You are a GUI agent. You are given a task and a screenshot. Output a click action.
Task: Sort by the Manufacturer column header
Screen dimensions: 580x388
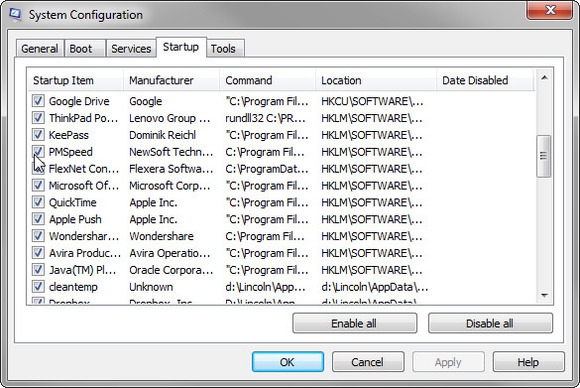pos(172,80)
